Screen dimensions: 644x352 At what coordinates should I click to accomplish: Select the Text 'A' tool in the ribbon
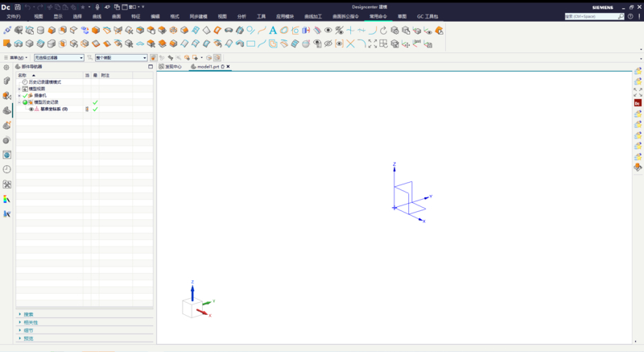click(273, 31)
